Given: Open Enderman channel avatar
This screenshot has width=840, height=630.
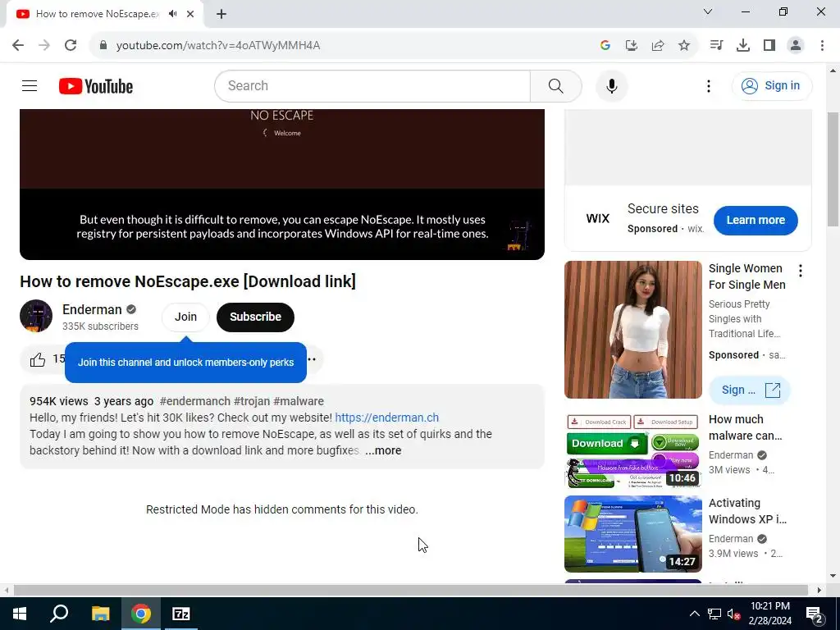Looking at the screenshot, I should [x=36, y=316].
